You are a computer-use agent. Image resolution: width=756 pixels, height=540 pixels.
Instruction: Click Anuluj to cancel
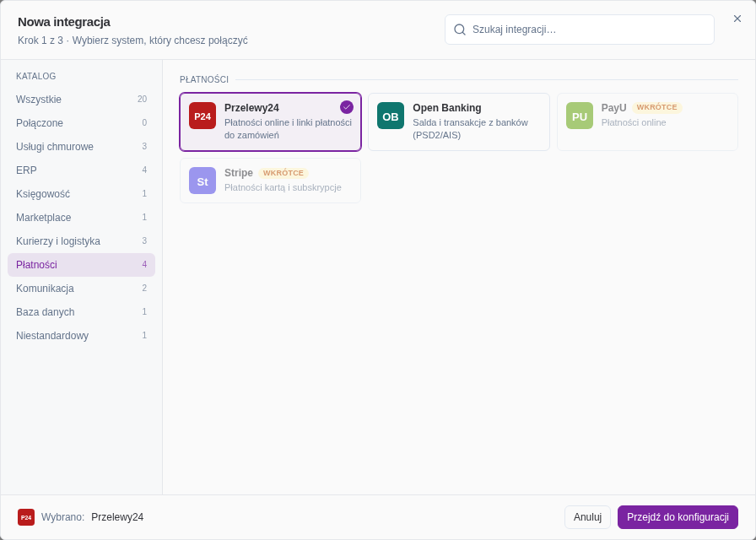click(588, 517)
